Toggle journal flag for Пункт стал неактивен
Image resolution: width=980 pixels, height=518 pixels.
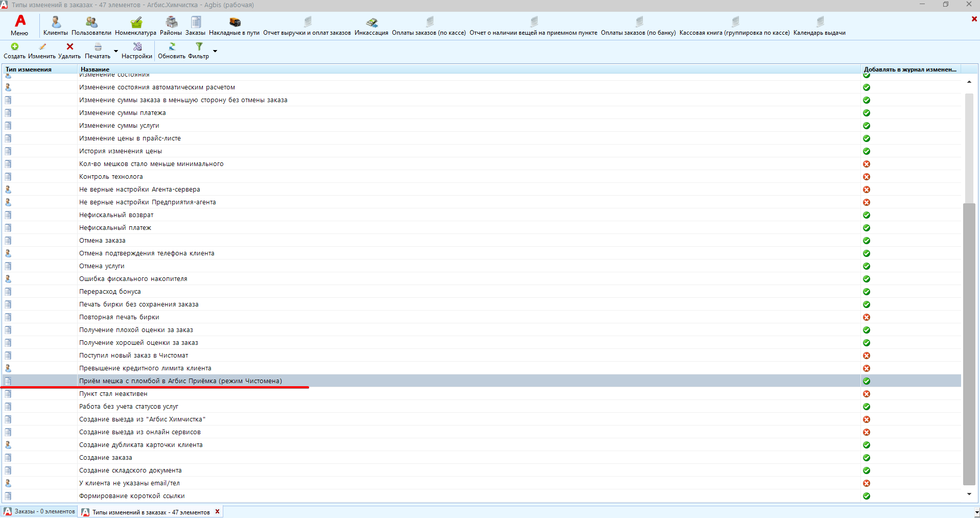point(867,394)
